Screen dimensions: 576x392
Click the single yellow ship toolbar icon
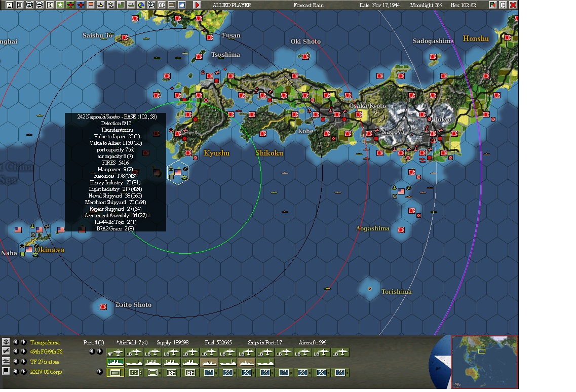[100, 5]
